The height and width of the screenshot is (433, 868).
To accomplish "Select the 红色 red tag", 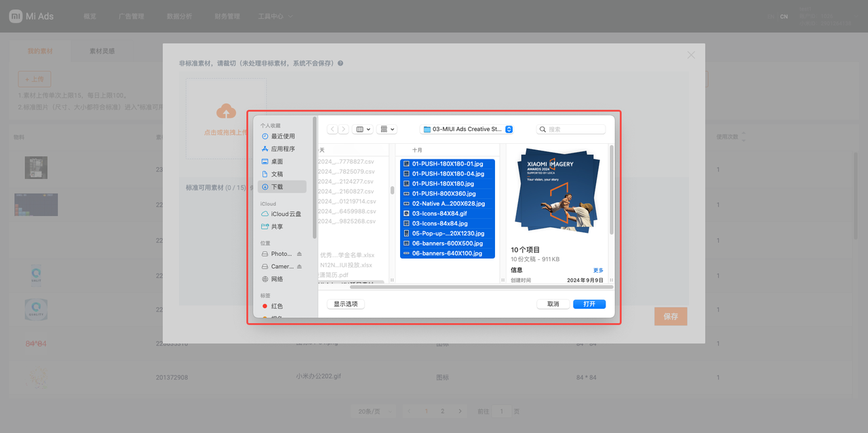I will click(x=277, y=306).
